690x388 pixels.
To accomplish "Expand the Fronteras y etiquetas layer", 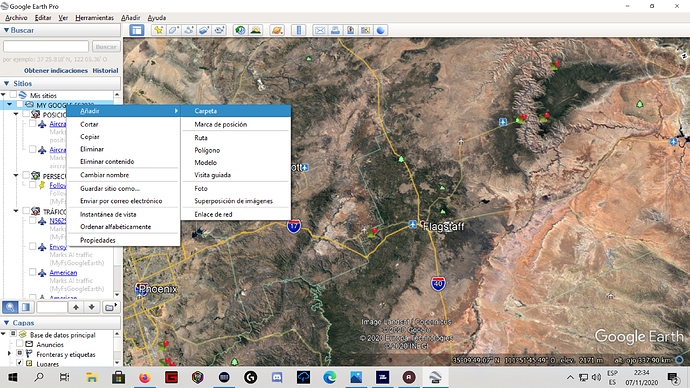I will coord(9,354).
